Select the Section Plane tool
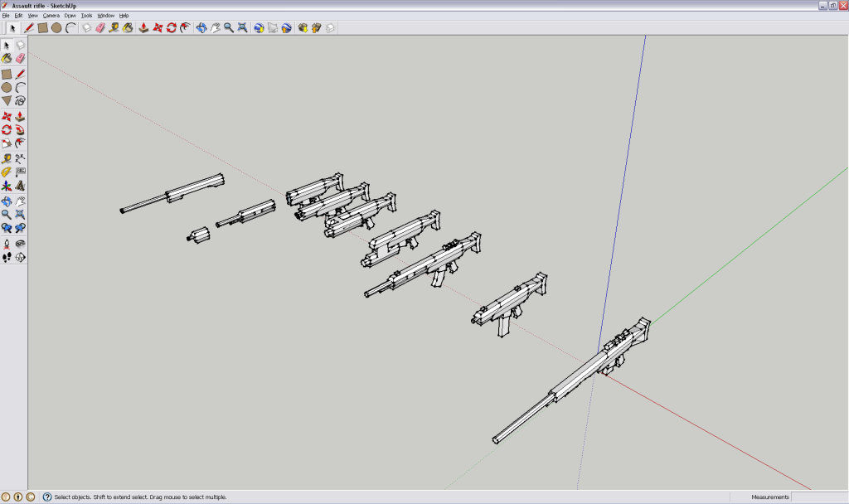 pos(20,258)
